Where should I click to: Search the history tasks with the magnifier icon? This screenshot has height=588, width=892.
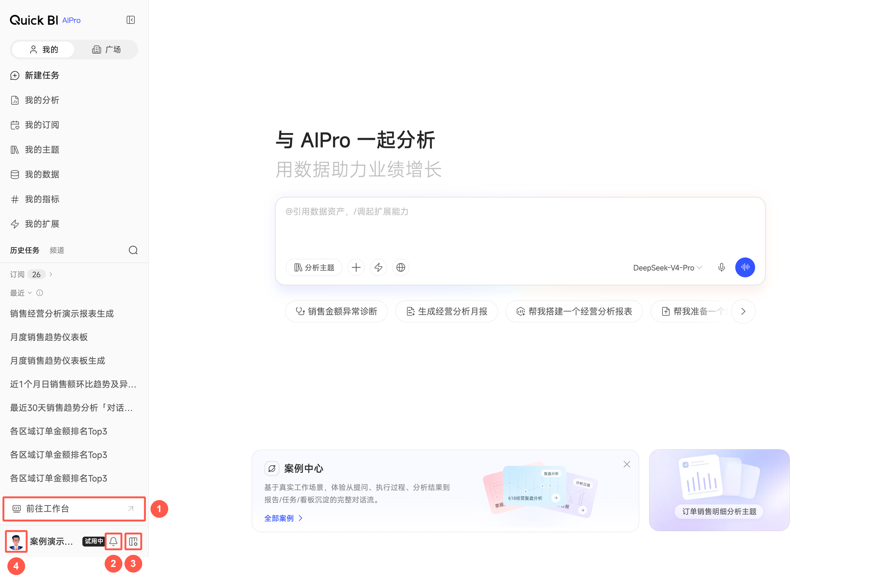pos(133,250)
